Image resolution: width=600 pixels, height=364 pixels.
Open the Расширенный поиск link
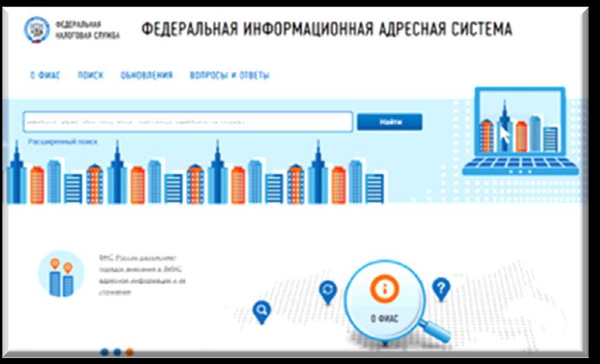[x=63, y=142]
